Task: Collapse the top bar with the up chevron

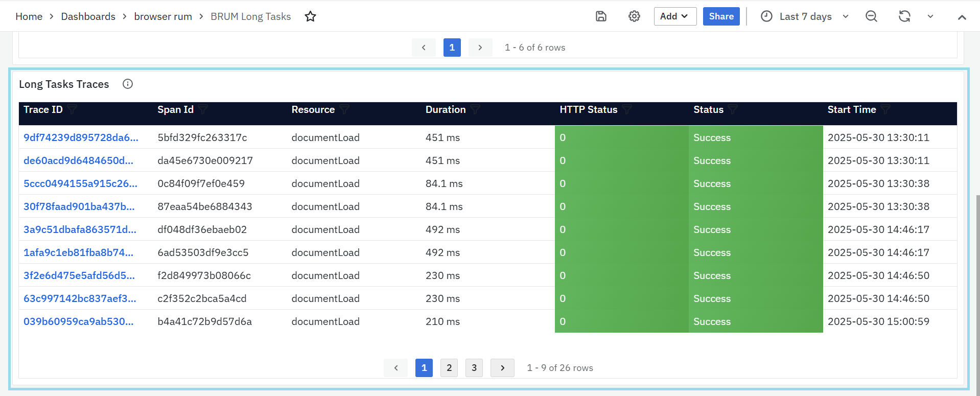Action: (962, 17)
